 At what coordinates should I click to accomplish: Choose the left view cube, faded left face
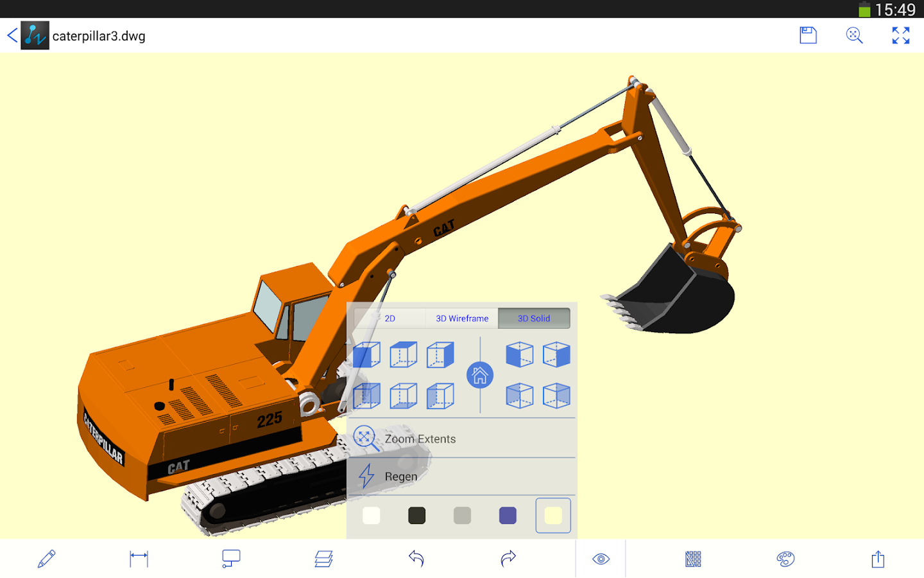pyautogui.click(x=441, y=396)
